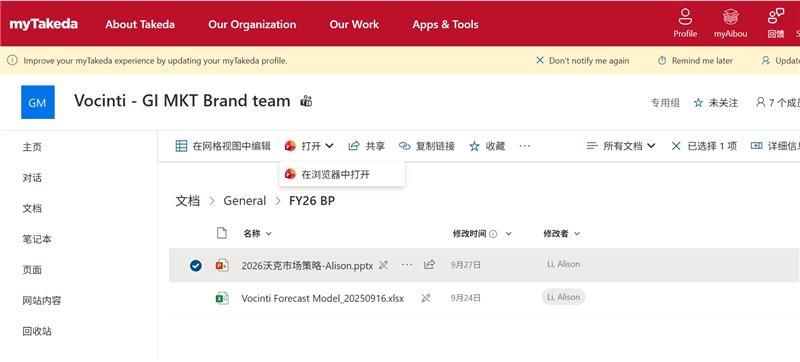Click the FY26 BP breadcrumb text
Image resolution: width=800 pixels, height=362 pixels.
(312, 201)
